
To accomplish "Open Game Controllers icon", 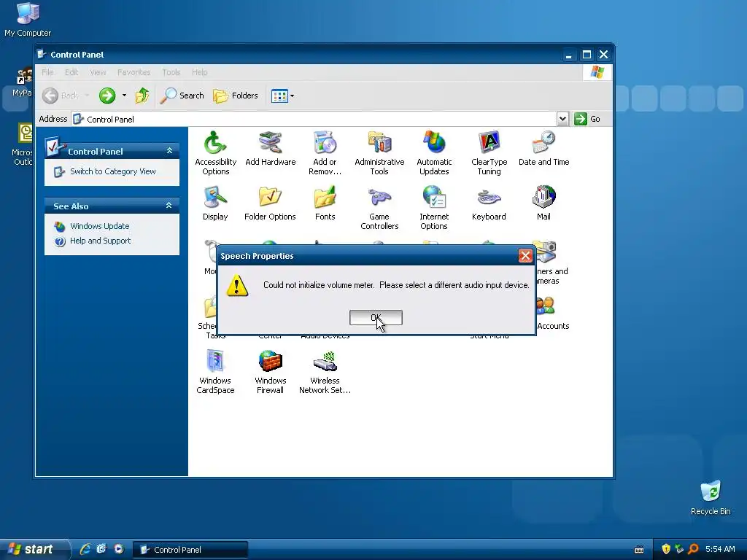I will (379, 208).
